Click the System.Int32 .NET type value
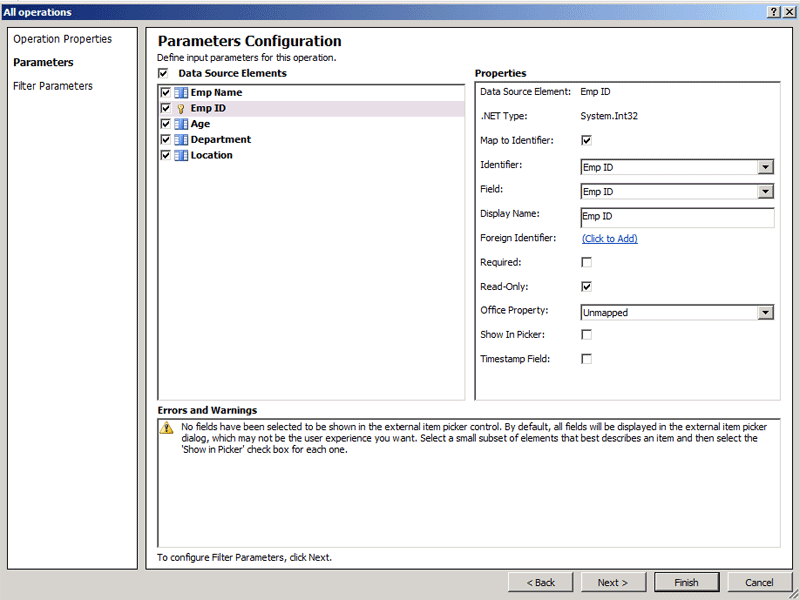The height and width of the screenshot is (600, 800). [609, 116]
